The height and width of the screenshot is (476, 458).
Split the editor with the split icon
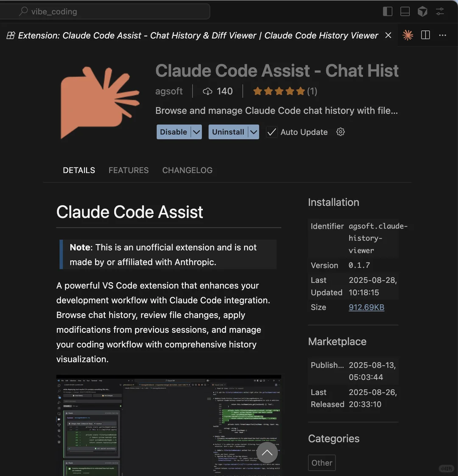click(425, 35)
